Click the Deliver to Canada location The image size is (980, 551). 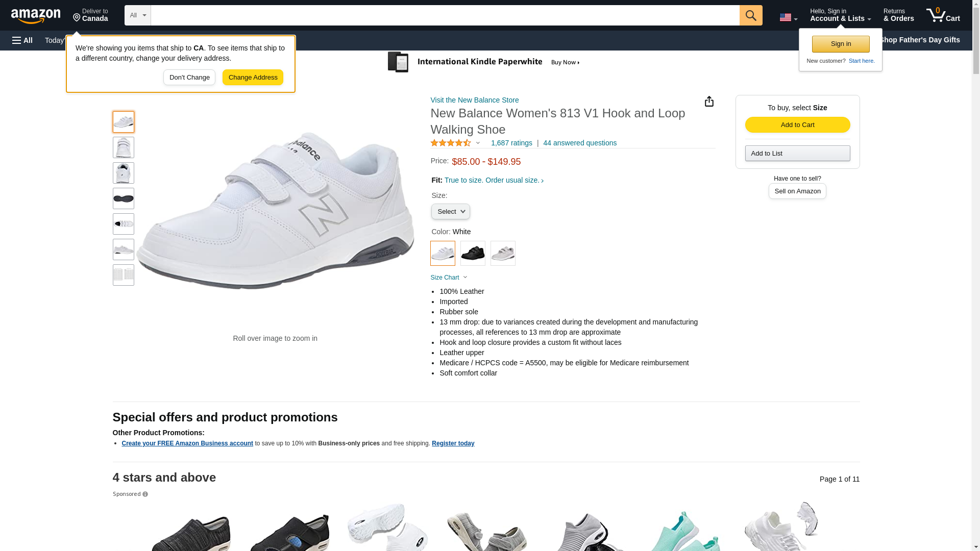tap(90, 15)
